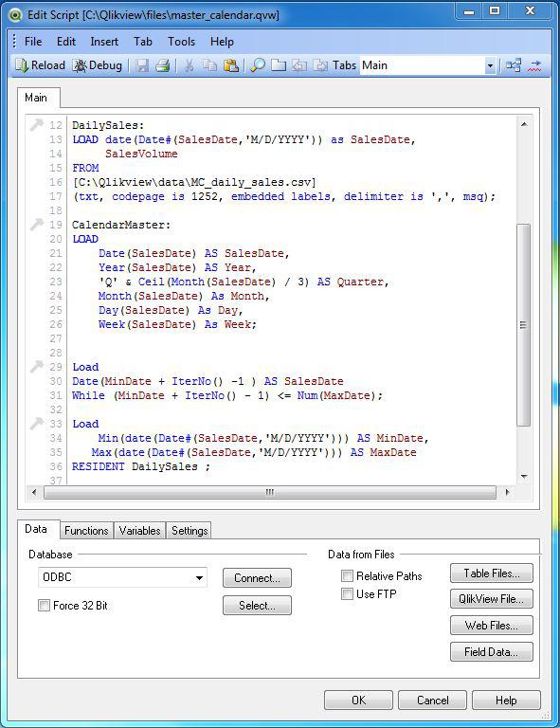Open the Edit menu
Image resolution: width=560 pixels, height=728 pixels.
[66, 42]
